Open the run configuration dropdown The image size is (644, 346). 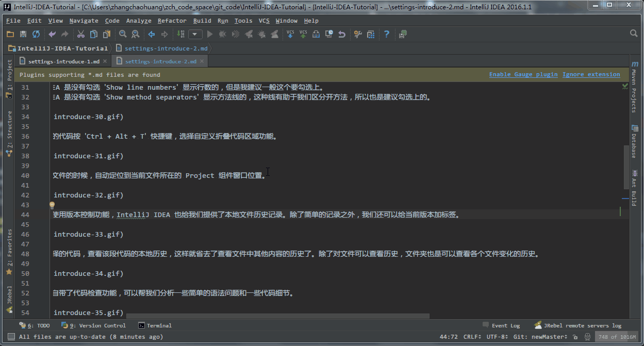click(195, 34)
